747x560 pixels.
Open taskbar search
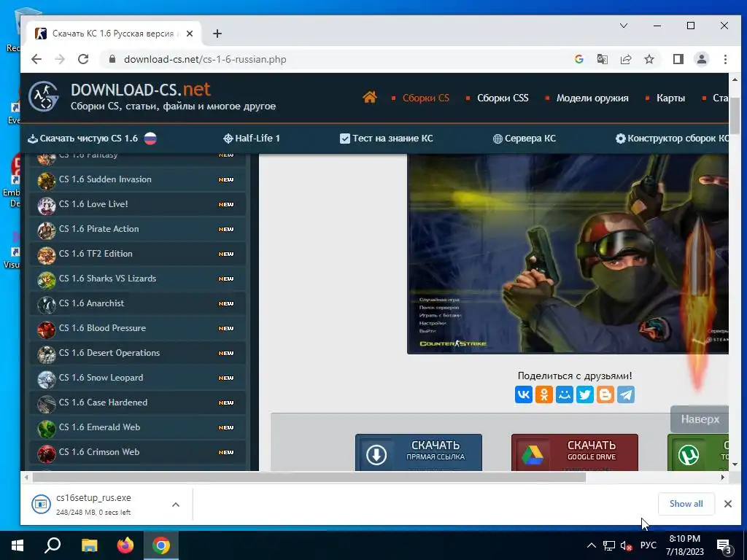point(53,545)
